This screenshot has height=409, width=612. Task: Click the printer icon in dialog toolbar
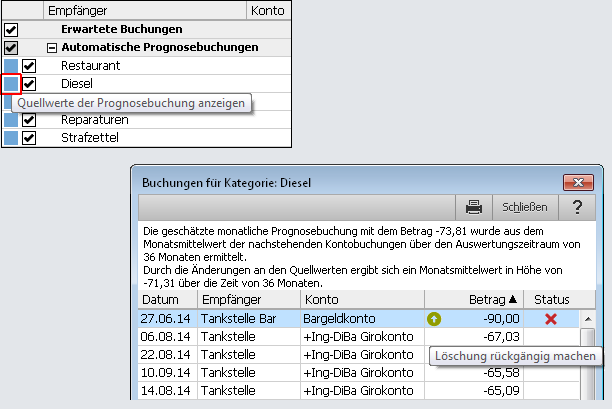pyautogui.click(x=475, y=207)
